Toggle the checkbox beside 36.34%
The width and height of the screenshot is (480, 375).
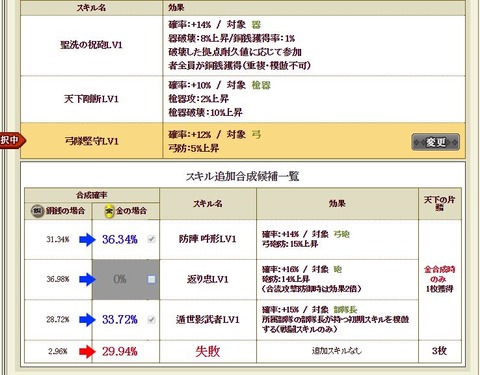coord(151,239)
